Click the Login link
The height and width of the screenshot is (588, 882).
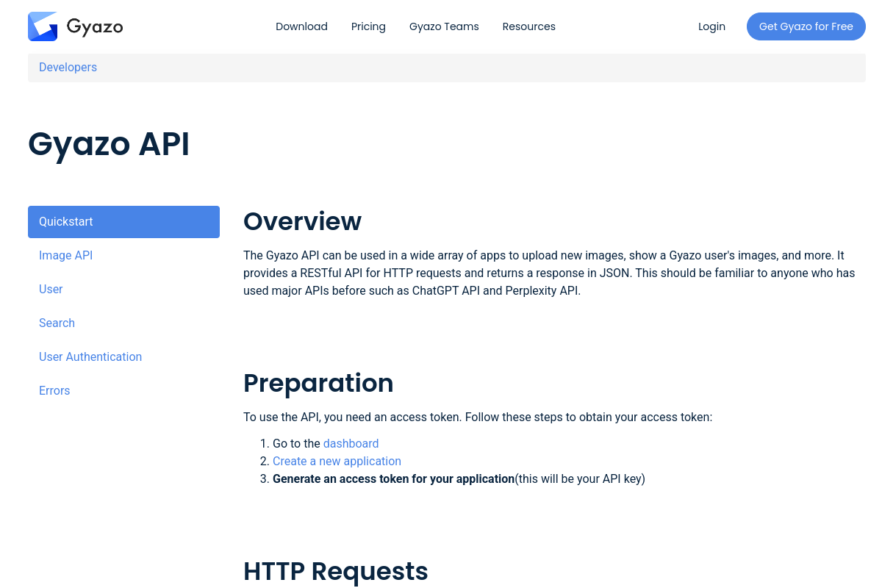[x=711, y=26]
